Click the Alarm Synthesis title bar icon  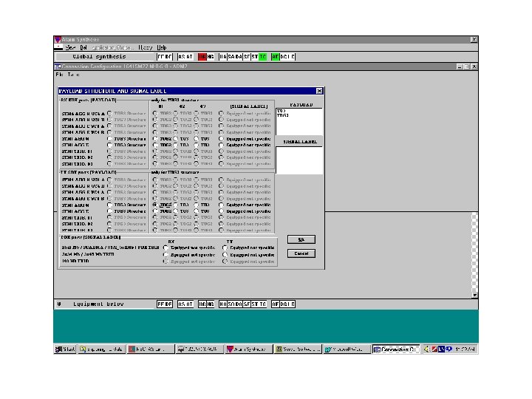point(58,40)
